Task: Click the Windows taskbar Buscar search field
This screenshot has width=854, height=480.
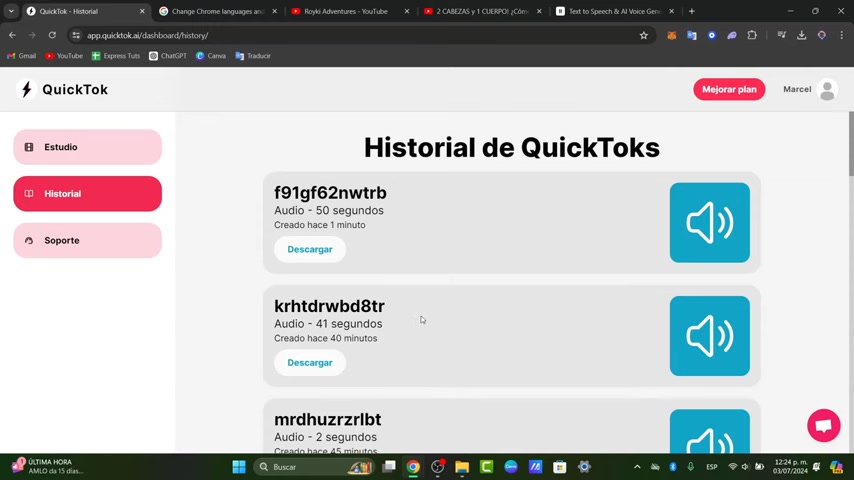Action: pos(314,467)
